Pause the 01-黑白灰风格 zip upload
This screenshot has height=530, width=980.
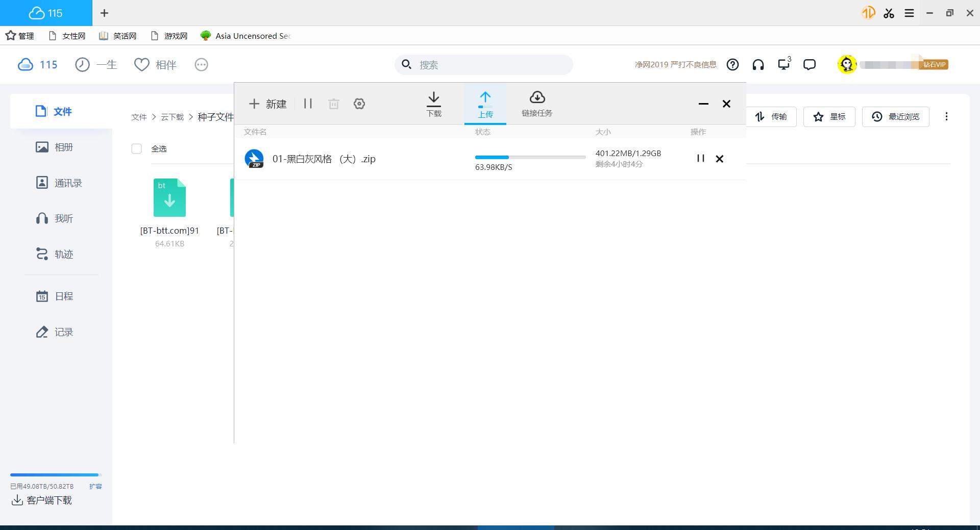coord(700,159)
